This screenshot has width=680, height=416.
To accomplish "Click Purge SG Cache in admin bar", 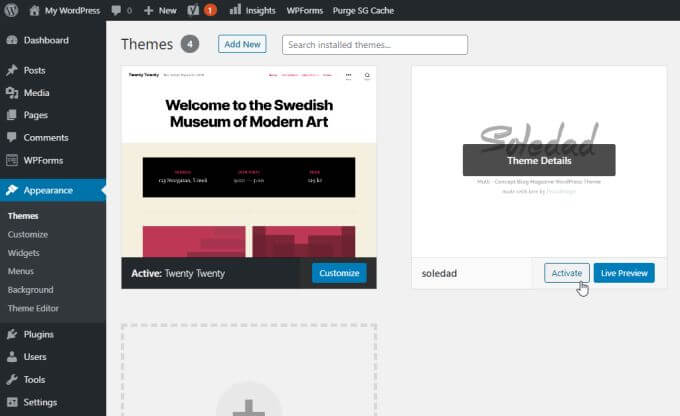I will tap(363, 10).
